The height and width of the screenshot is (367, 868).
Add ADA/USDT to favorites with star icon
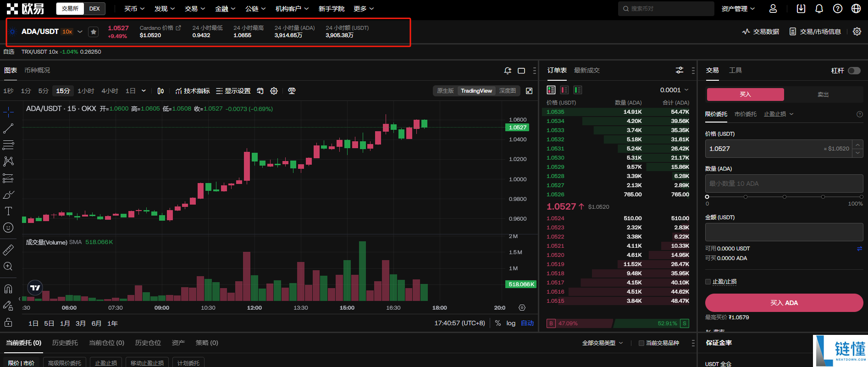tap(94, 32)
